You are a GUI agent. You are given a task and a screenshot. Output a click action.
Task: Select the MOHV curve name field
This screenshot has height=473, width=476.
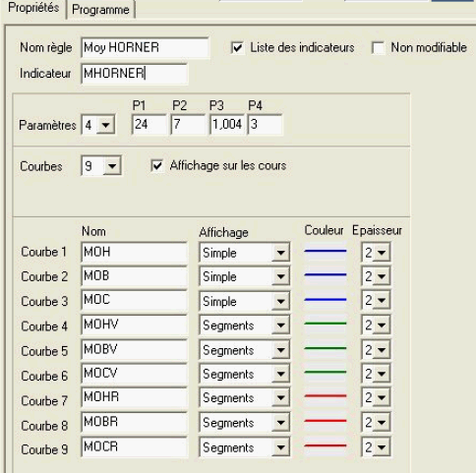click(135, 325)
